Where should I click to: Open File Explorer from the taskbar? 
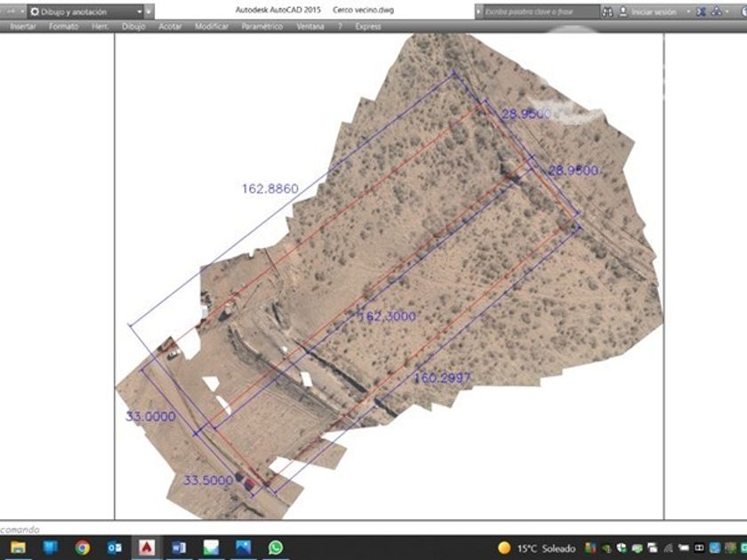[18, 548]
